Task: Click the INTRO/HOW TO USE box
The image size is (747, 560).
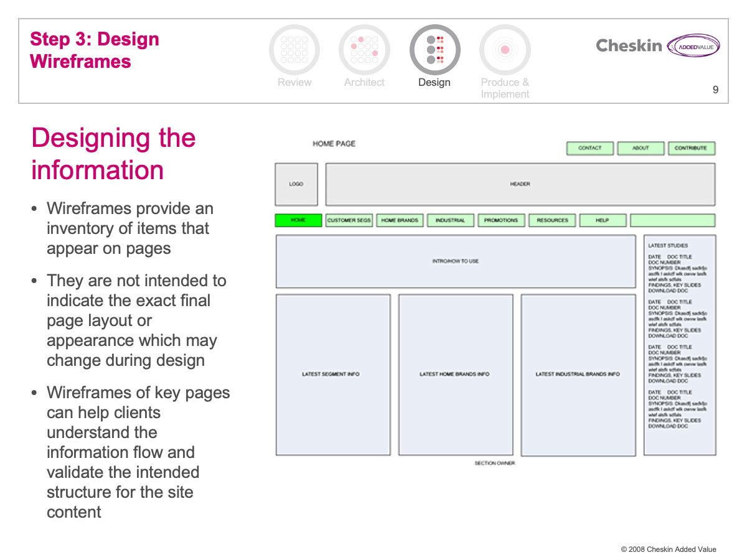Action: (x=455, y=261)
